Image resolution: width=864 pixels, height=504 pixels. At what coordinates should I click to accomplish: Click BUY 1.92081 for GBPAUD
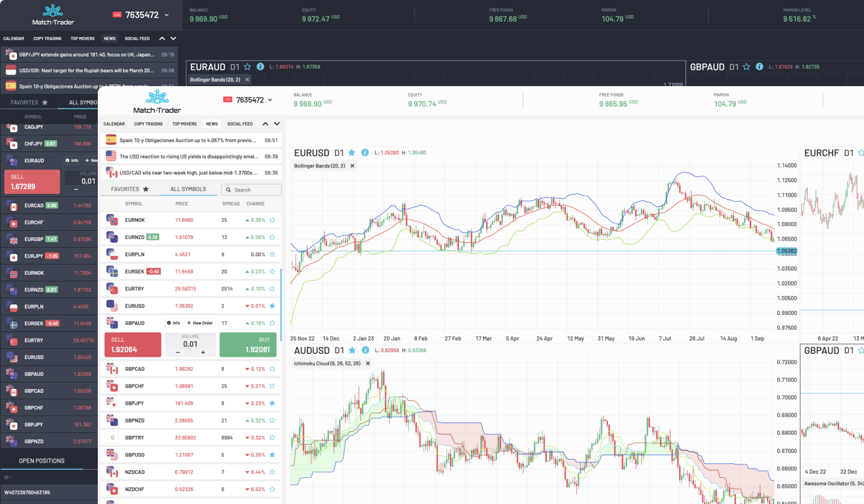click(x=249, y=345)
